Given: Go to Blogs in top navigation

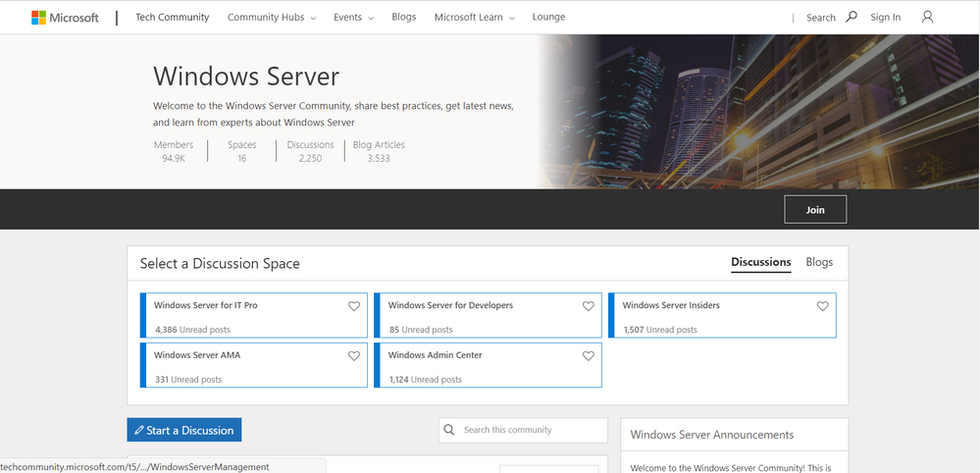Looking at the screenshot, I should [x=404, y=17].
